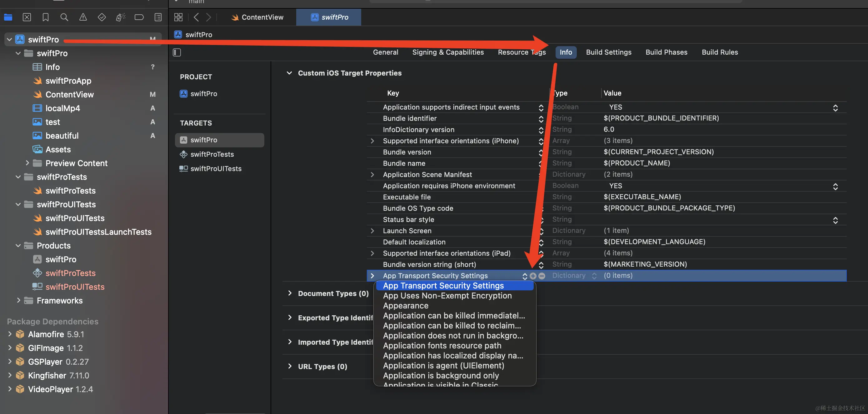Screen dimensions: 868x414
Task: Open the find navigator magnifier icon
Action: click(64, 17)
